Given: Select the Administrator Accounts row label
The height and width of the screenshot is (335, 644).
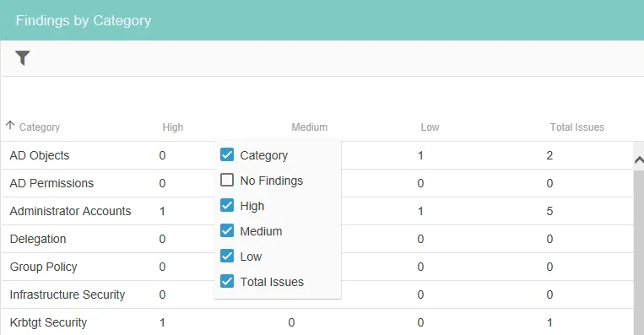Looking at the screenshot, I should pos(70,211).
